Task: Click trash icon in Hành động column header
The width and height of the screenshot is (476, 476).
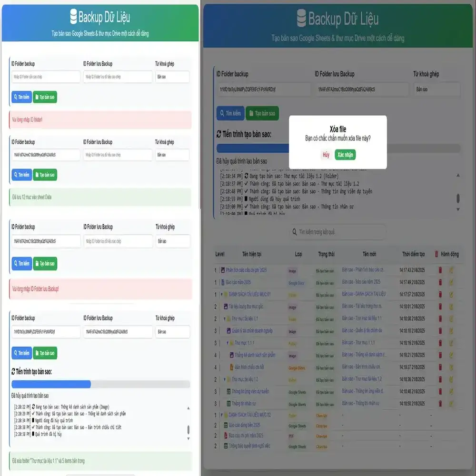Action: pyautogui.click(x=436, y=255)
